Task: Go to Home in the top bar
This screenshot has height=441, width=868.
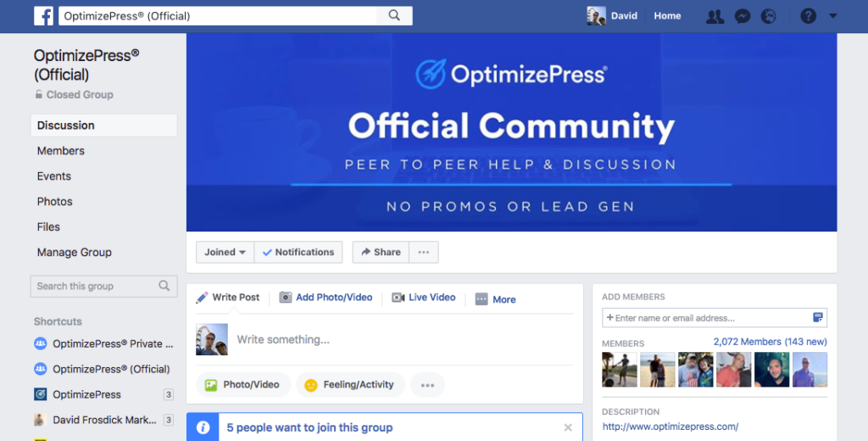Action: (667, 16)
